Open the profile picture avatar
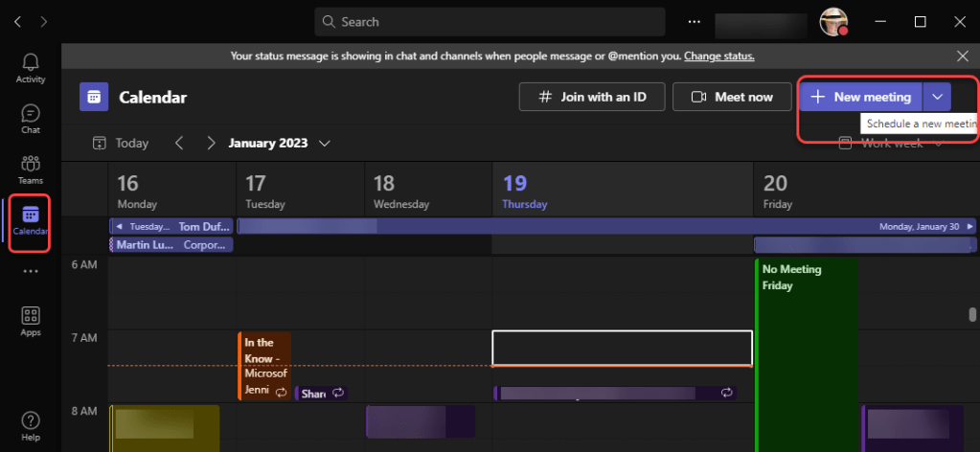This screenshot has height=452, width=980. coord(833,22)
